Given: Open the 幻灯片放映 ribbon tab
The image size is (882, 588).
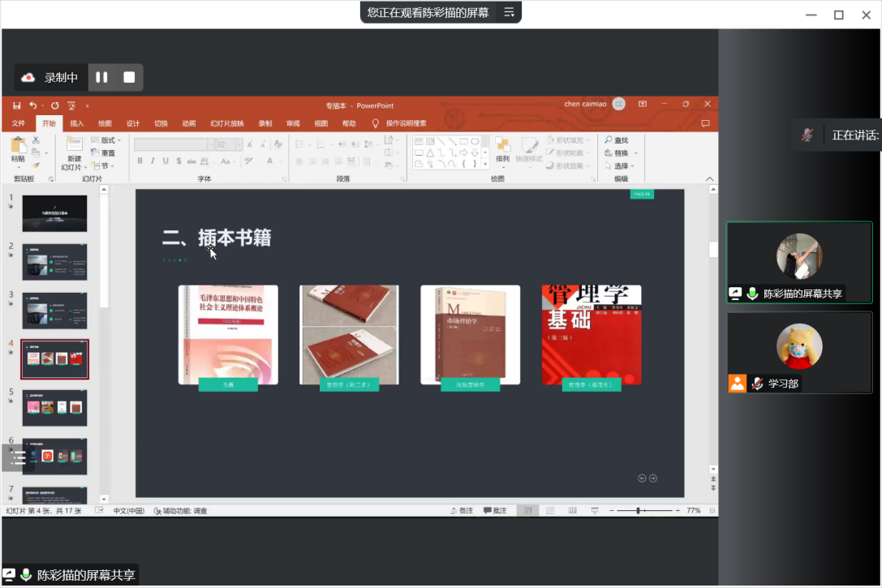Looking at the screenshot, I should [227, 123].
